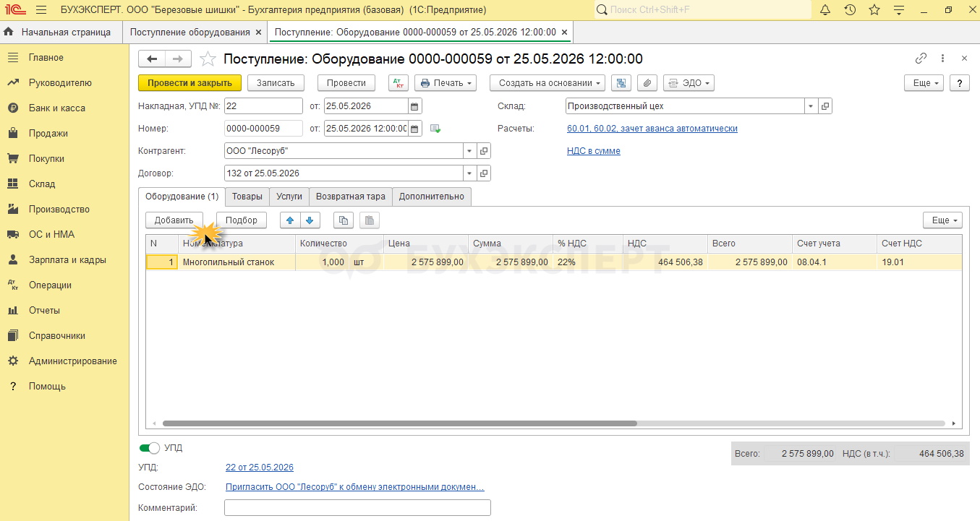Image resolution: width=980 pixels, height=521 pixels.
Task: Open the Склад record with its open icon
Action: tap(825, 106)
